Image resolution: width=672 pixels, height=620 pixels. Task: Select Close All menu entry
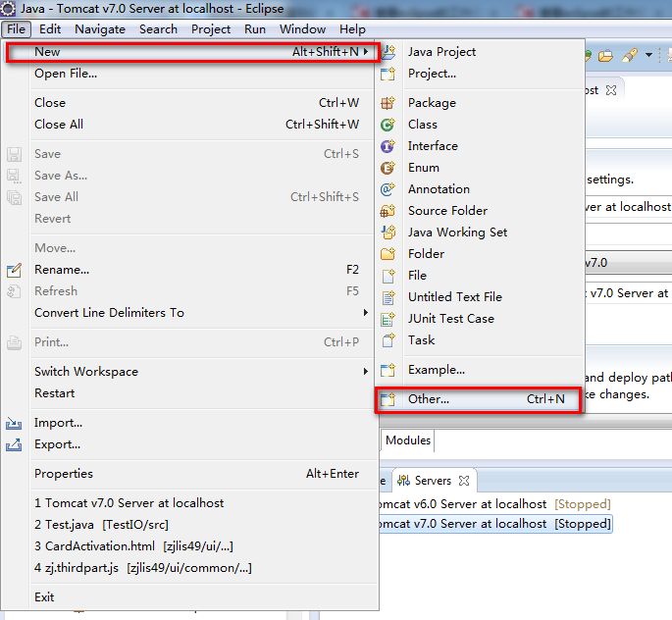click(x=188, y=125)
